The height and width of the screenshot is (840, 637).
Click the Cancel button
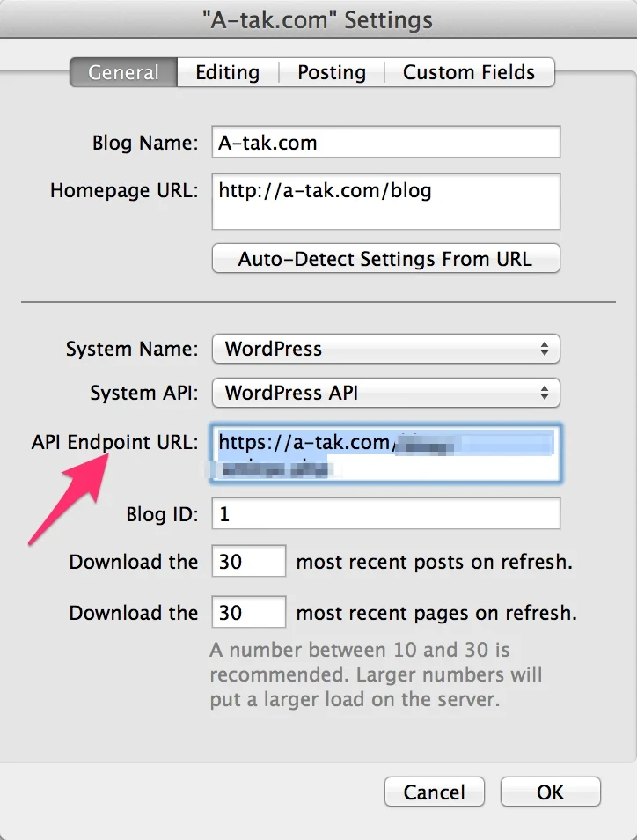[x=434, y=792]
